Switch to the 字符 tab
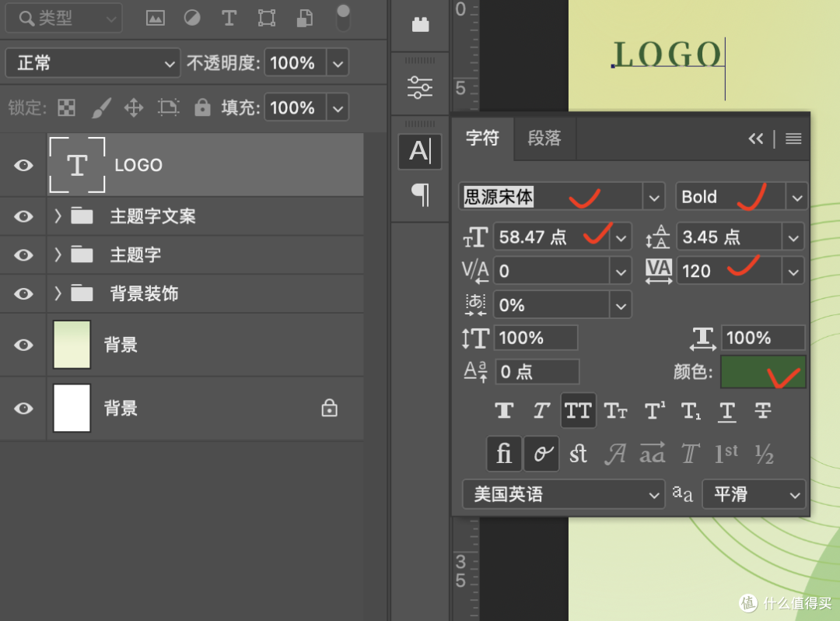840x621 pixels. (x=483, y=139)
